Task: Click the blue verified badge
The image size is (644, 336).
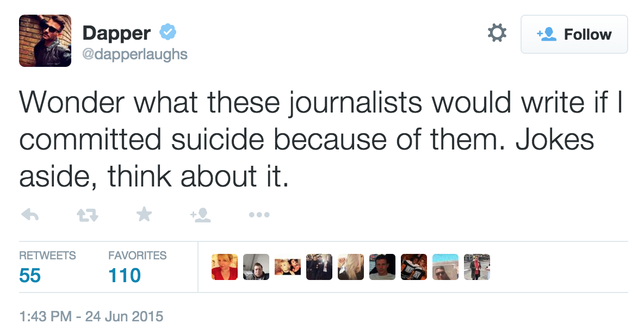Action: [168, 32]
